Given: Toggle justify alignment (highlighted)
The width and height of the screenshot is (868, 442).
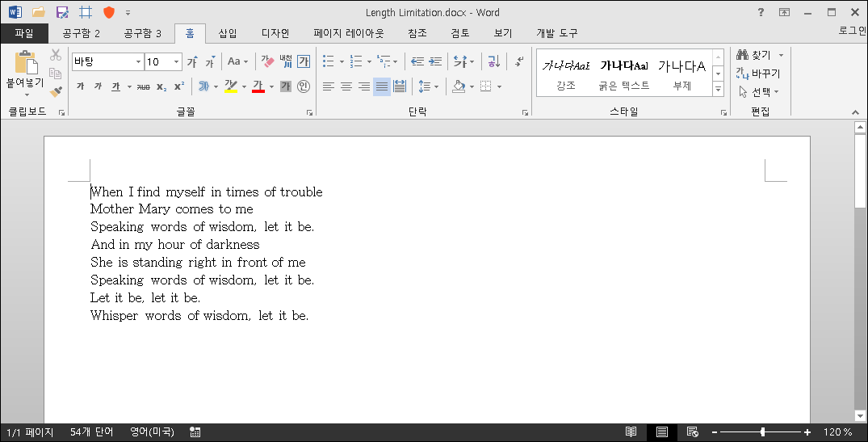Looking at the screenshot, I should coord(381,86).
